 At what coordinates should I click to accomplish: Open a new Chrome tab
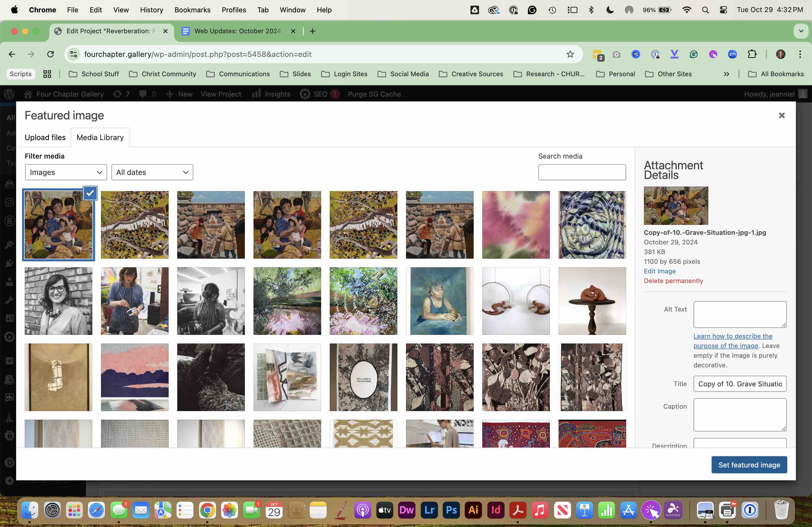coord(313,31)
